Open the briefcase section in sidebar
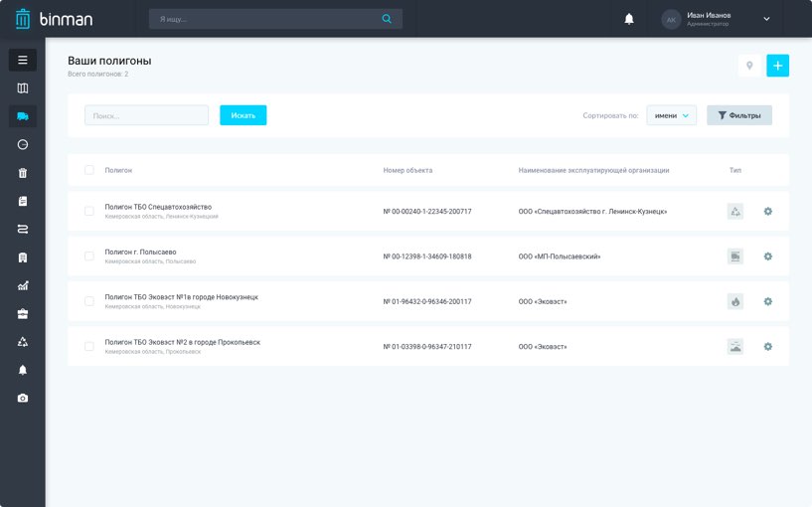This screenshot has height=507, width=812. click(x=23, y=314)
